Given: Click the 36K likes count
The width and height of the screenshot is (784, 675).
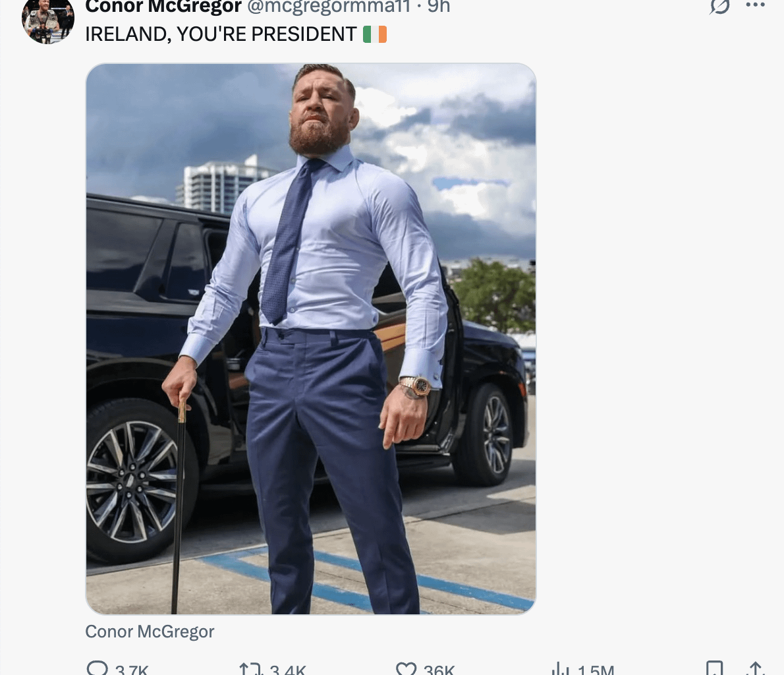Looking at the screenshot, I should point(439,670).
